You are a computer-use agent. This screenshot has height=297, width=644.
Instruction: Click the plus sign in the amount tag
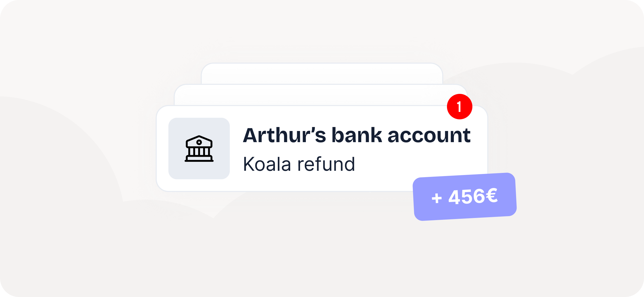[437, 198]
